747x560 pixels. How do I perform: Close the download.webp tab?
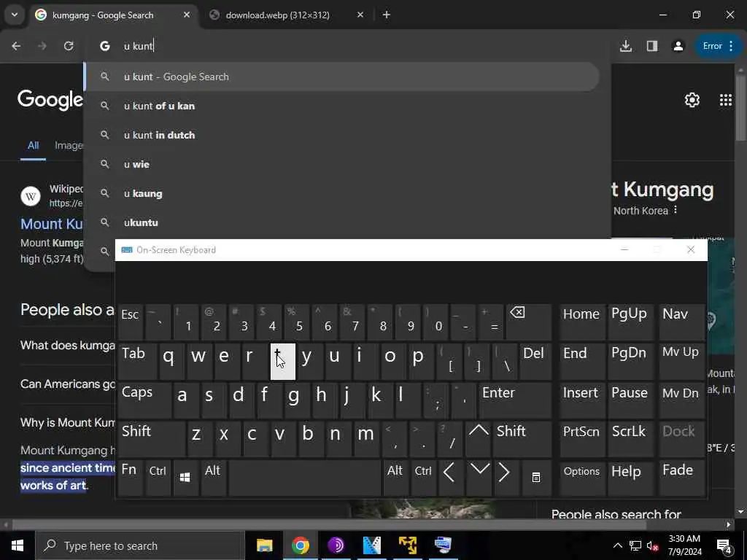[360, 15]
